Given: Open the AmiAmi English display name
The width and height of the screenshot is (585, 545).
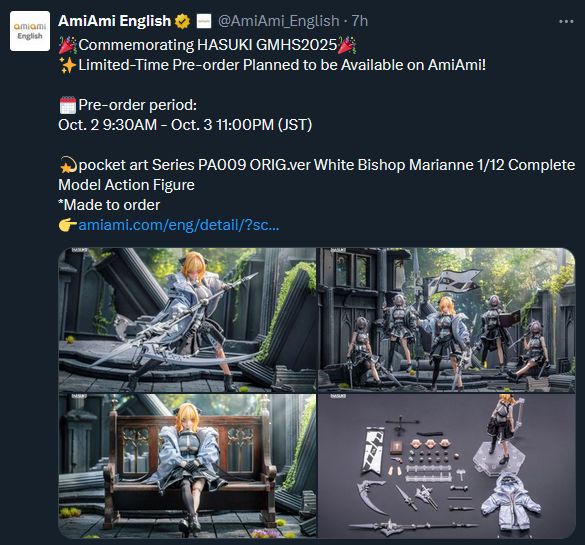Looking at the screenshot, I should [115, 21].
